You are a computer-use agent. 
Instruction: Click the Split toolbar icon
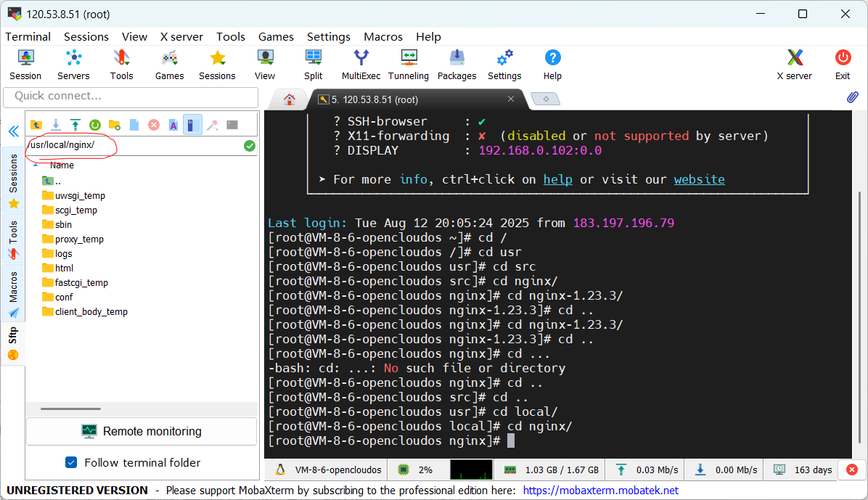click(313, 65)
